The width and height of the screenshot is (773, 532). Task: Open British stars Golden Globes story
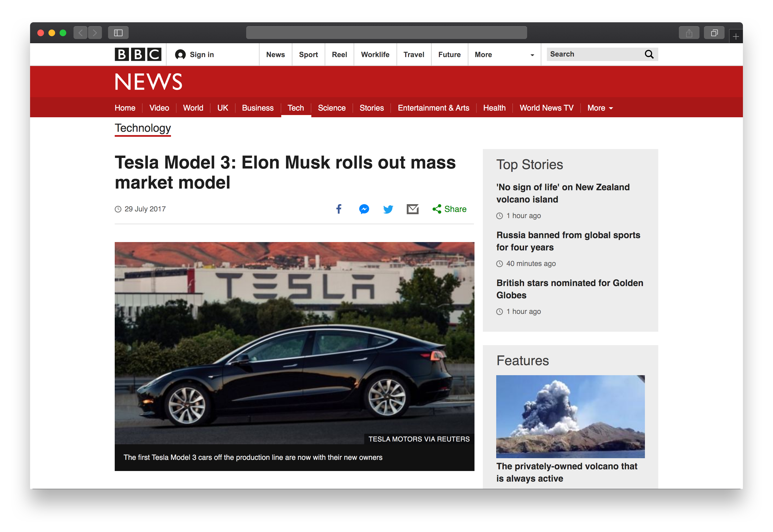(569, 289)
